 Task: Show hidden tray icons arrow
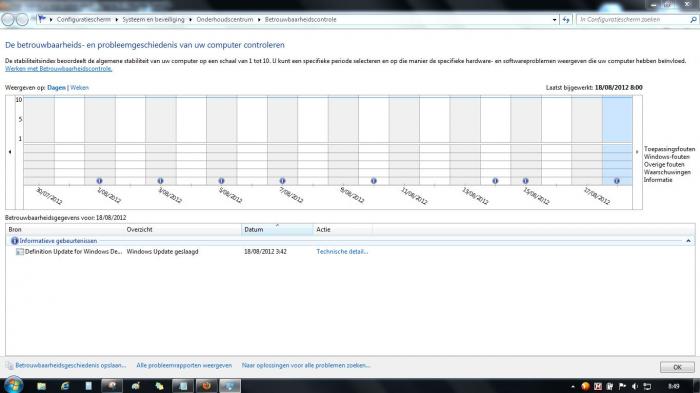tap(573, 386)
